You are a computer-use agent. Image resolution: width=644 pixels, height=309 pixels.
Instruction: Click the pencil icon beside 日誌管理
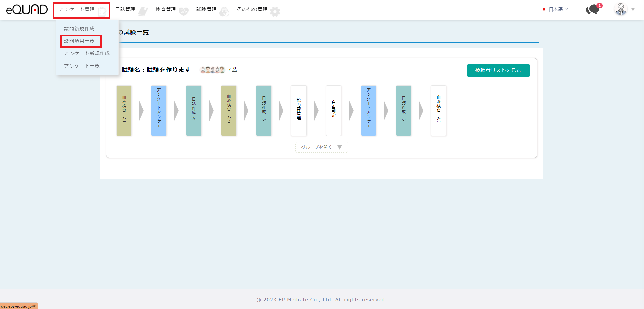point(143,12)
